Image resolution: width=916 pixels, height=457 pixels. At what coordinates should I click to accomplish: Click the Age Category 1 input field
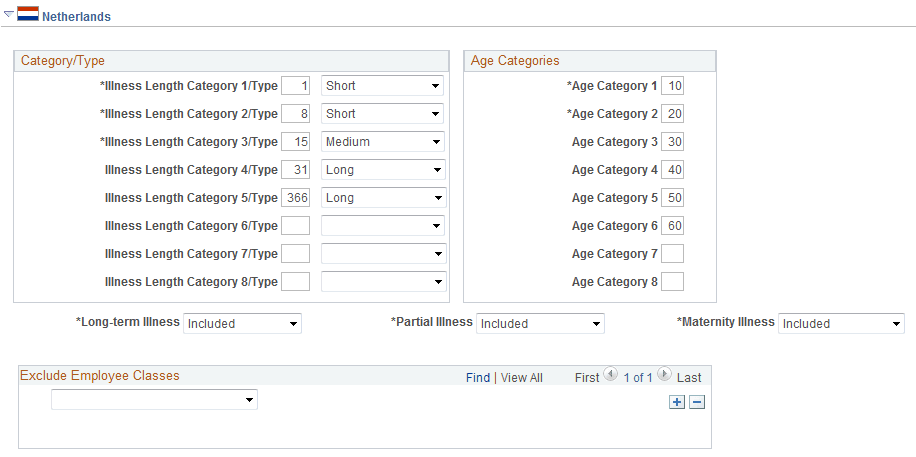point(673,86)
